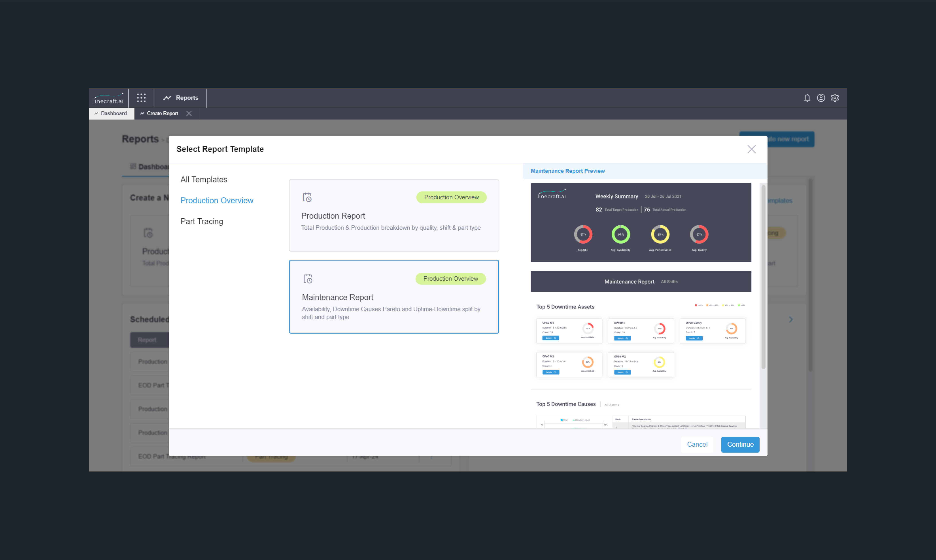Choose the Maintenance Report template card
Screen dimensions: 936x560
click(394, 296)
